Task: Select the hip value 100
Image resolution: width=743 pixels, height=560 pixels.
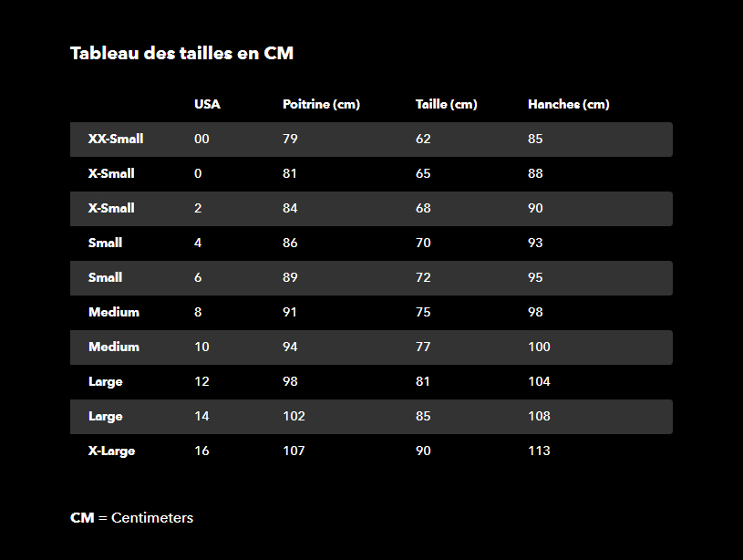Action: tap(539, 347)
